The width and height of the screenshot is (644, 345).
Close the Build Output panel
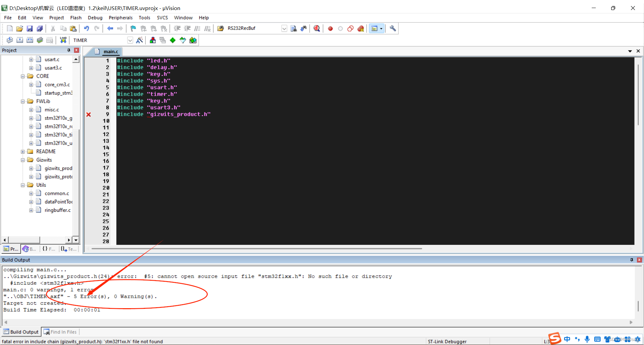[639, 260]
